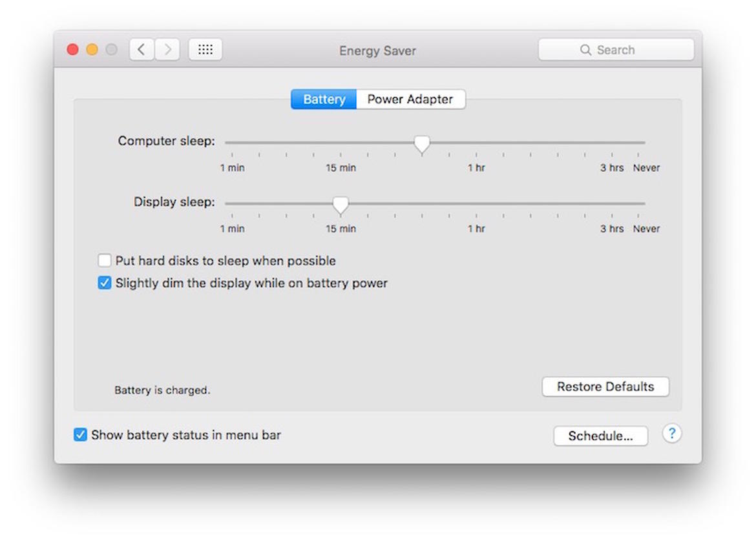Click the yellow minimize window control

(x=92, y=49)
